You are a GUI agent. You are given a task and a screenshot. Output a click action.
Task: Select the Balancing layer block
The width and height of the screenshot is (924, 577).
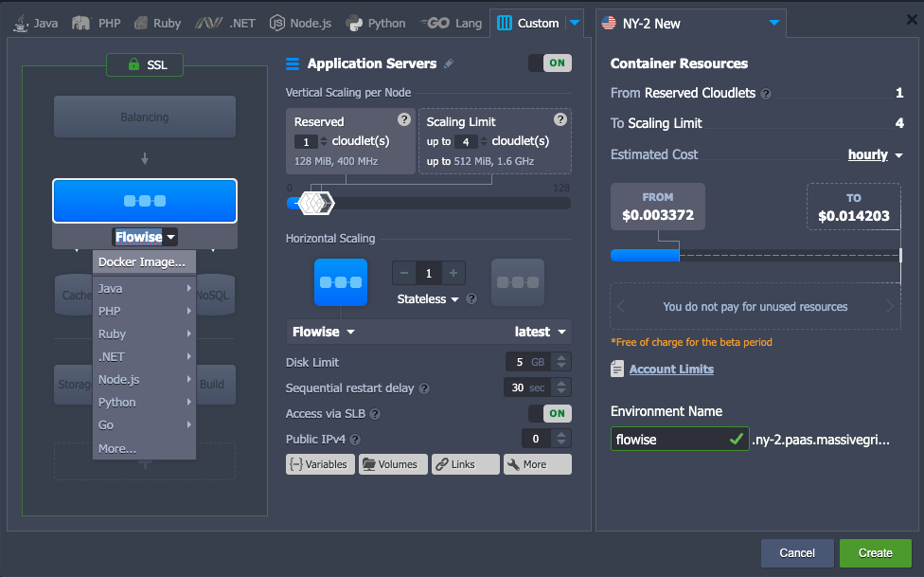pyautogui.click(x=145, y=117)
